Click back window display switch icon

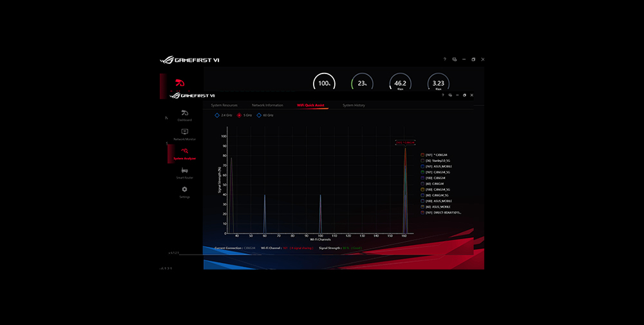[454, 59]
